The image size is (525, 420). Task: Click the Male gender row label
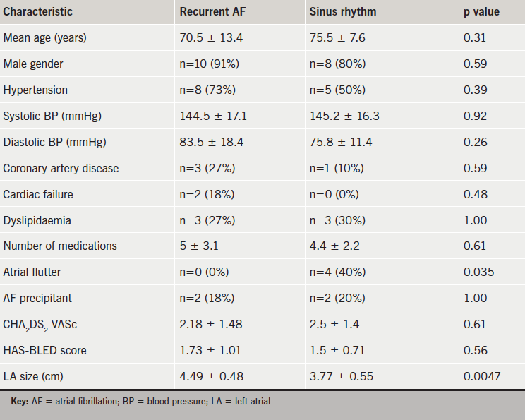click(33, 64)
